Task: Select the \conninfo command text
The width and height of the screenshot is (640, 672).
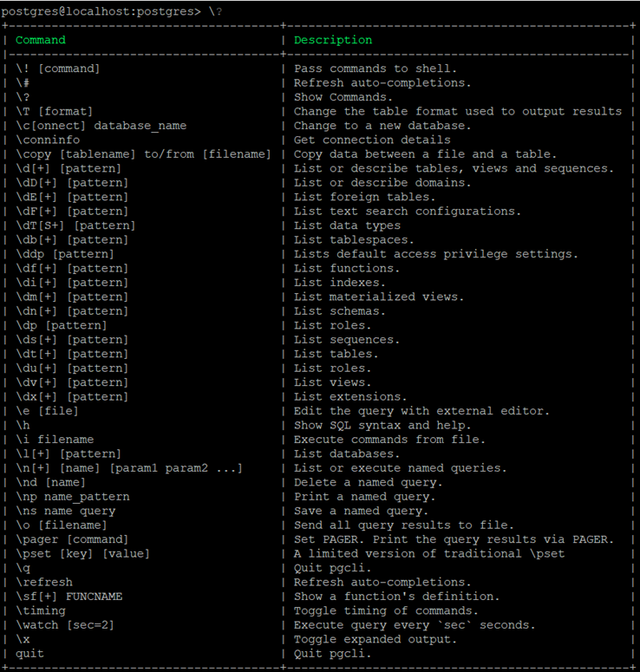Action: click(48, 140)
